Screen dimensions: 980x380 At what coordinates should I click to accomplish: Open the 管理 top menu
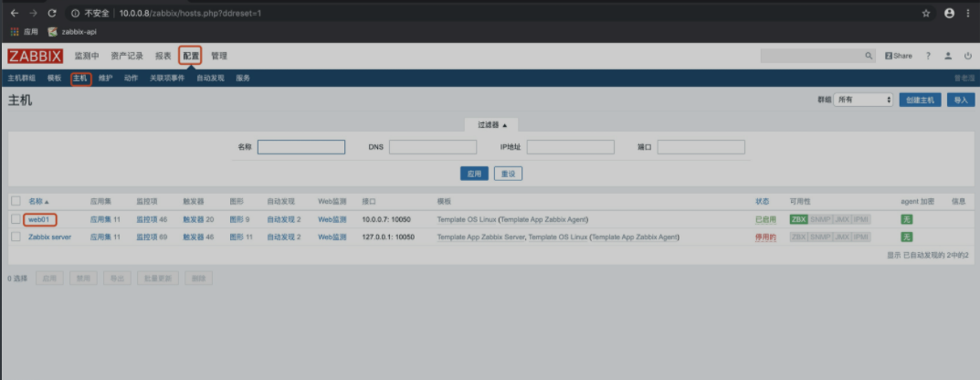tap(219, 56)
